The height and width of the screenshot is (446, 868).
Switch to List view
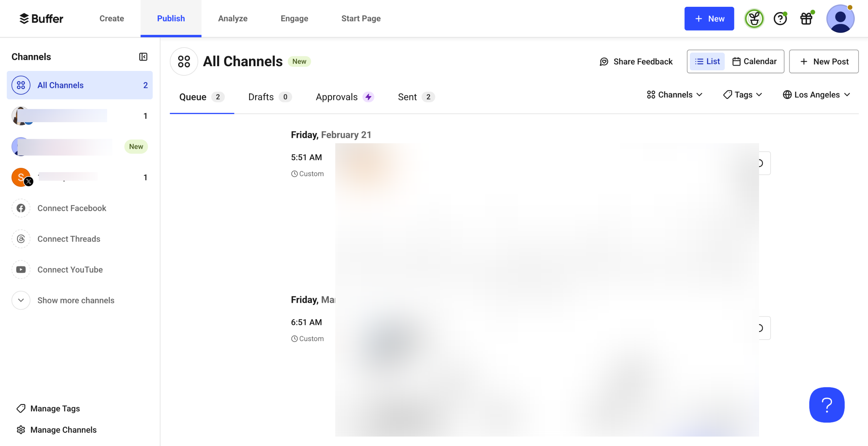[707, 61]
